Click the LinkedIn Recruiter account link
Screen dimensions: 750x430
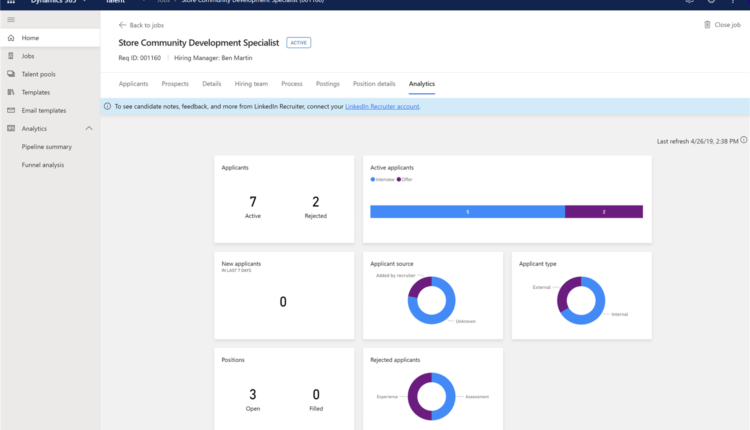[x=382, y=106]
